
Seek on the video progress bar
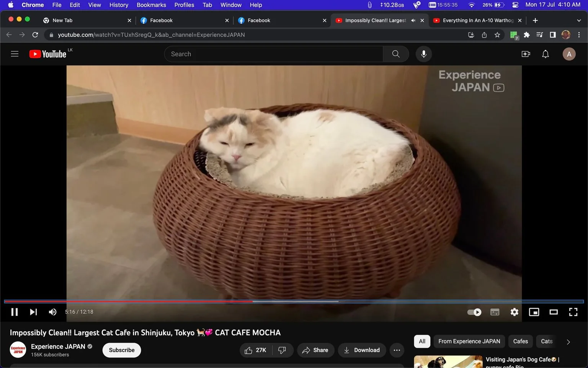[x=294, y=301]
